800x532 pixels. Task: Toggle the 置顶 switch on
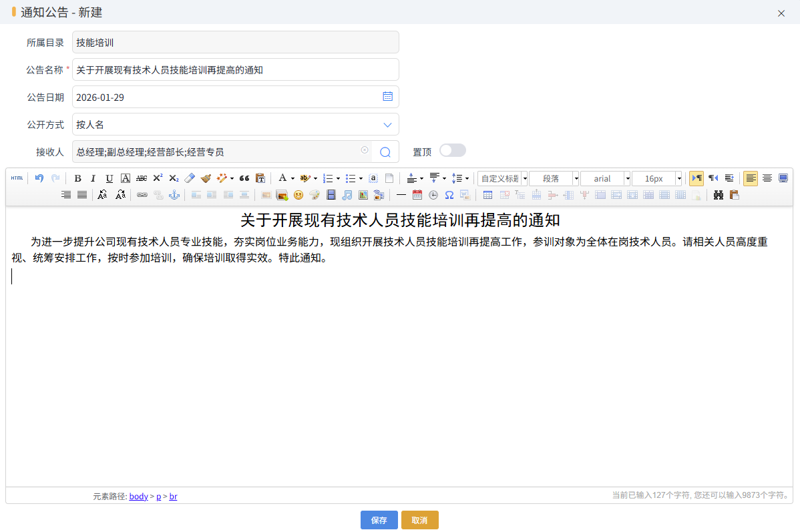pos(452,151)
